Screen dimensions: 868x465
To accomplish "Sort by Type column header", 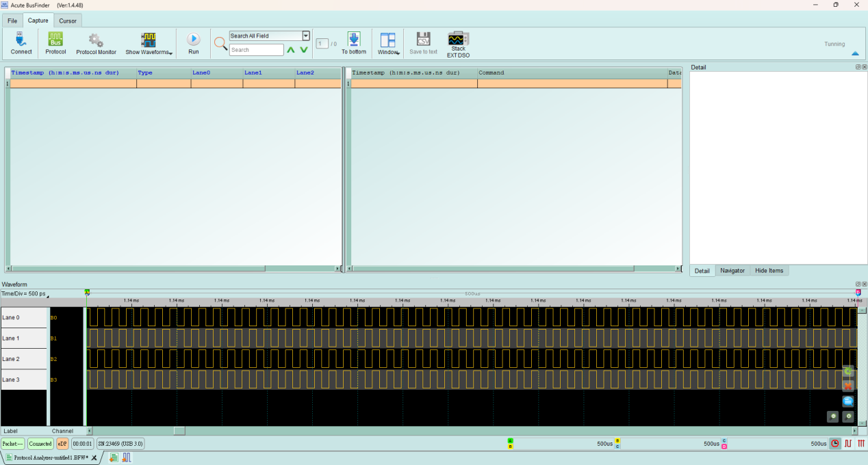I will coord(164,72).
